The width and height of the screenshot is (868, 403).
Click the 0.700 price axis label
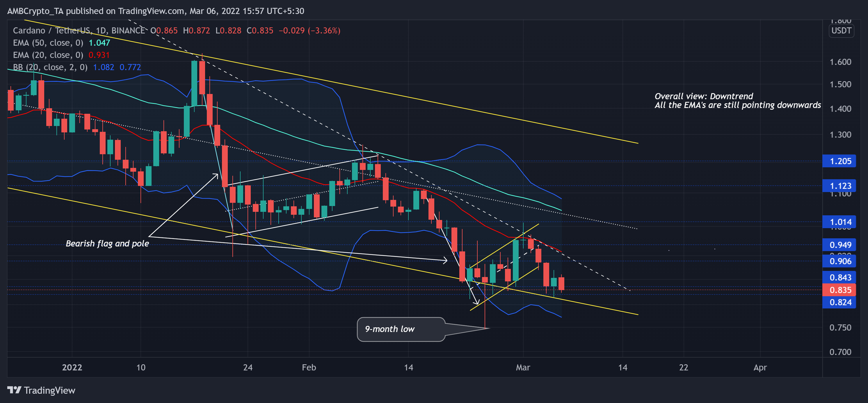[840, 352]
